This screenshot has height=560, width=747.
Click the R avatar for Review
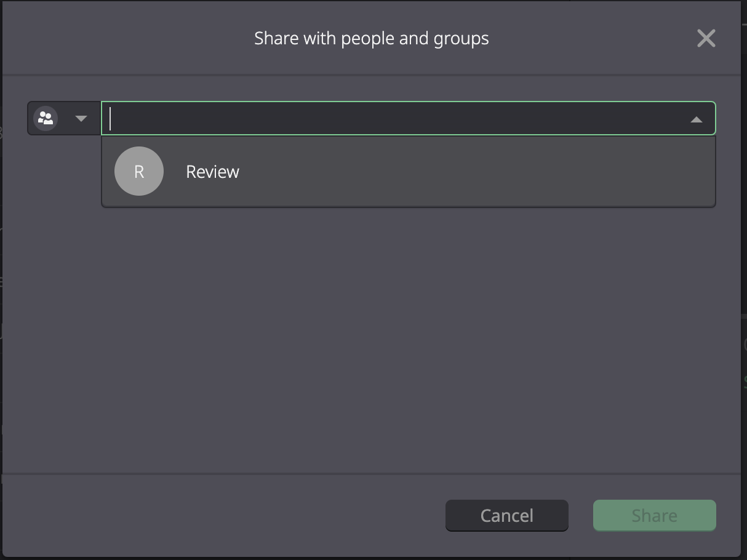(x=139, y=171)
